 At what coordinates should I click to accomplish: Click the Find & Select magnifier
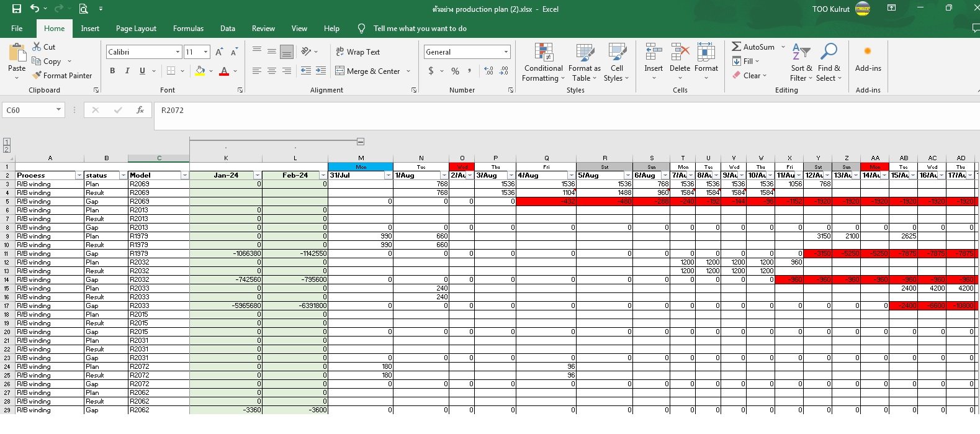click(829, 53)
